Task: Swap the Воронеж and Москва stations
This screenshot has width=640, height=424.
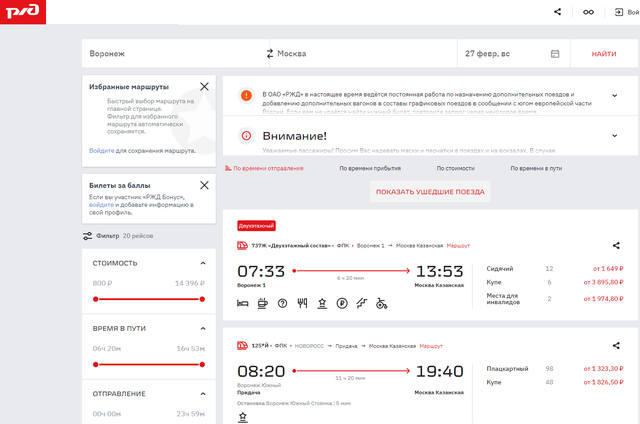Action: point(270,53)
